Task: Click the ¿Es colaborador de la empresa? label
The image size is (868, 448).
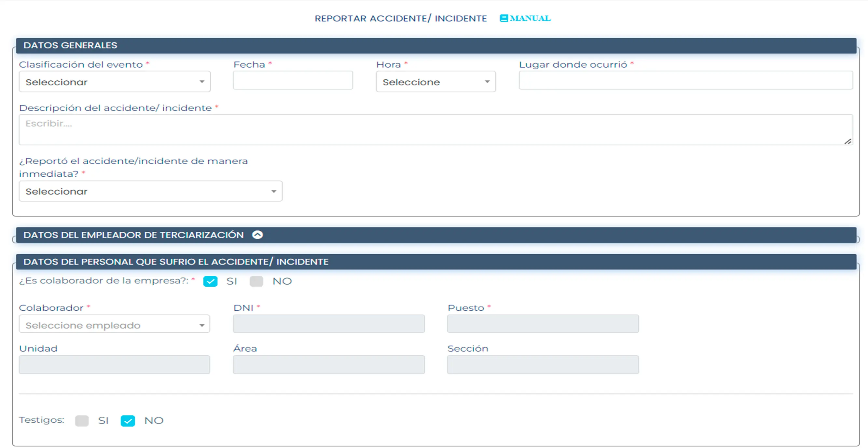Action: point(104,281)
